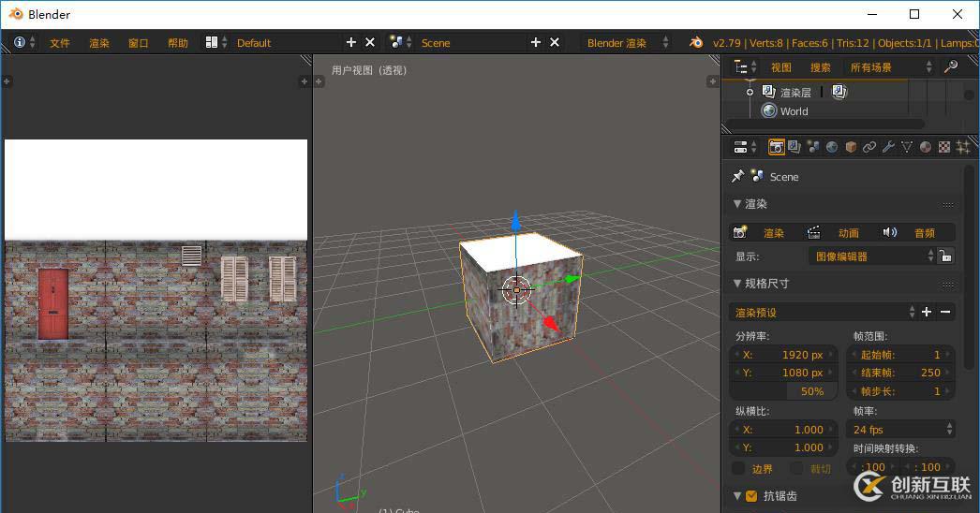Enable the border (边界) checkbox

[x=738, y=468]
